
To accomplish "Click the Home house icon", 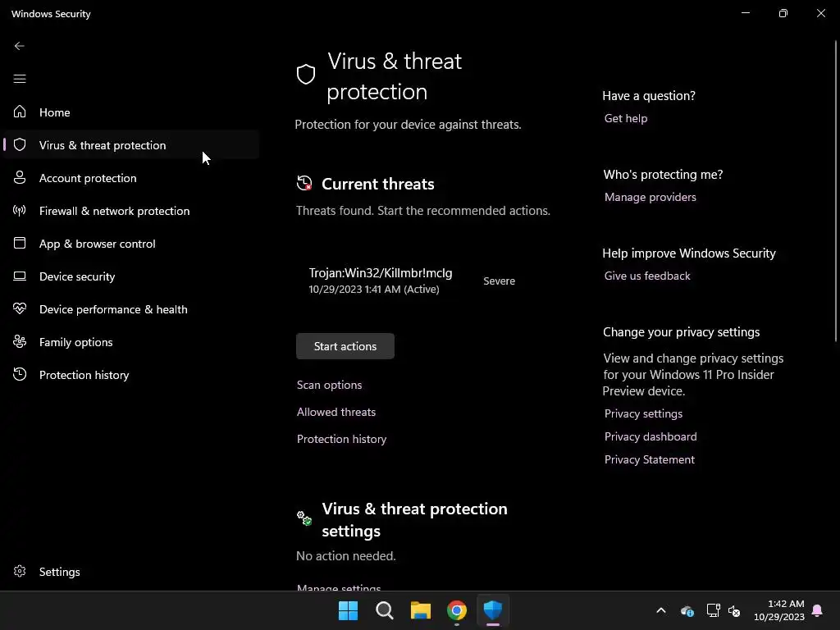I will click(x=20, y=112).
